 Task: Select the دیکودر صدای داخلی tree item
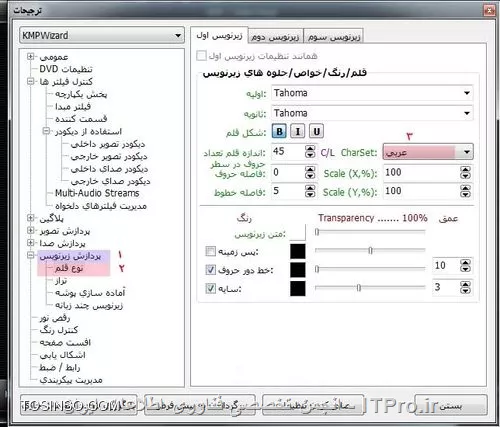[x=109, y=169]
